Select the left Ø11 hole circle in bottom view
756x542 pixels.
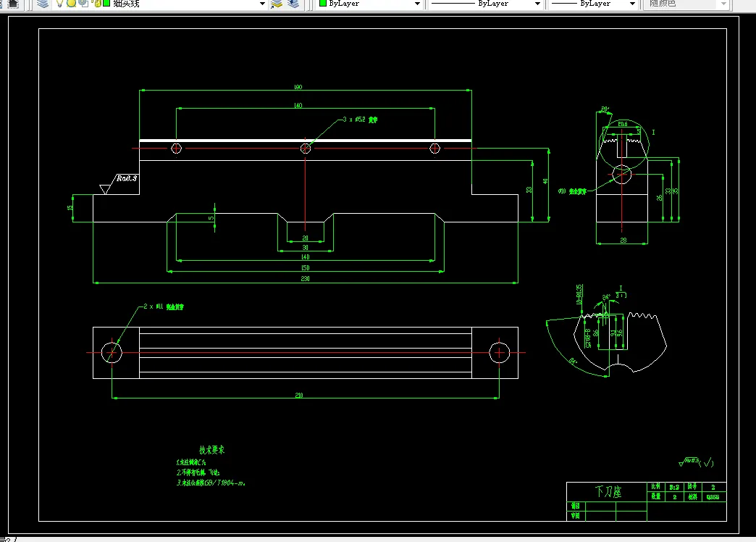click(112, 353)
